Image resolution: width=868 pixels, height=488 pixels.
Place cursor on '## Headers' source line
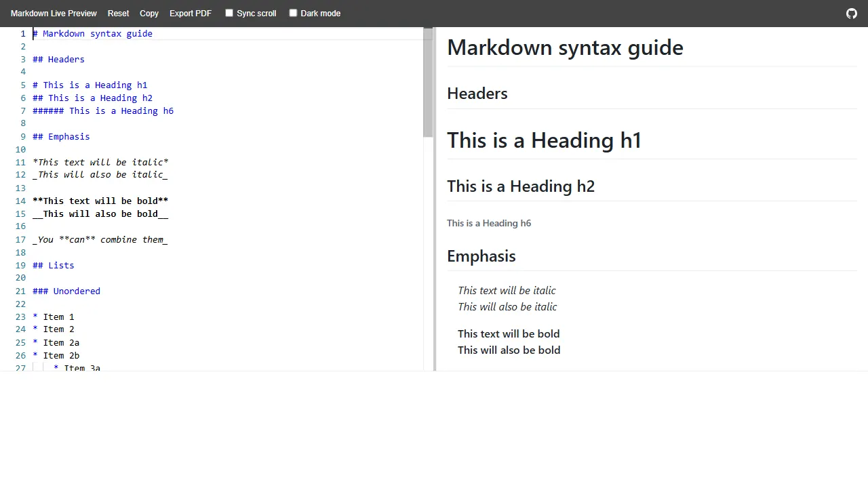58,59
